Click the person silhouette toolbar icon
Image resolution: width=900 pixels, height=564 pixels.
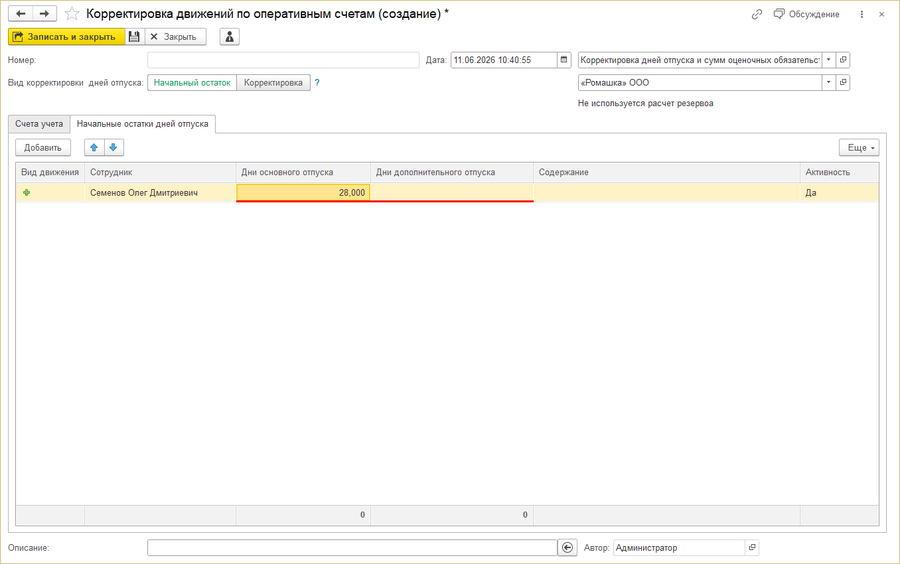230,37
